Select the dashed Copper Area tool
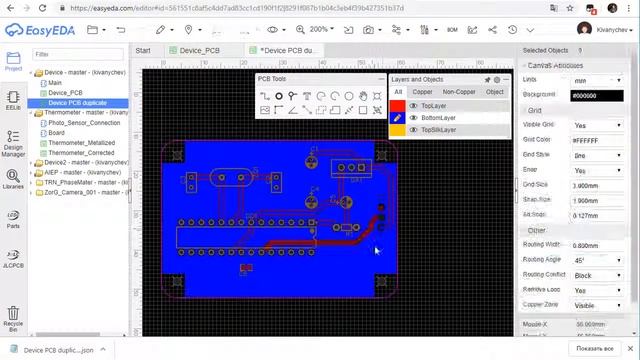The width and height of the screenshot is (640, 360). [x=321, y=110]
